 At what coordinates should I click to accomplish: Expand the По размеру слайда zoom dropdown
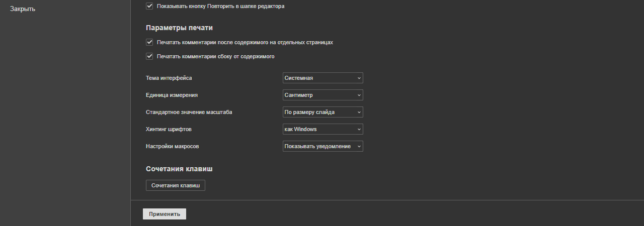tap(323, 112)
